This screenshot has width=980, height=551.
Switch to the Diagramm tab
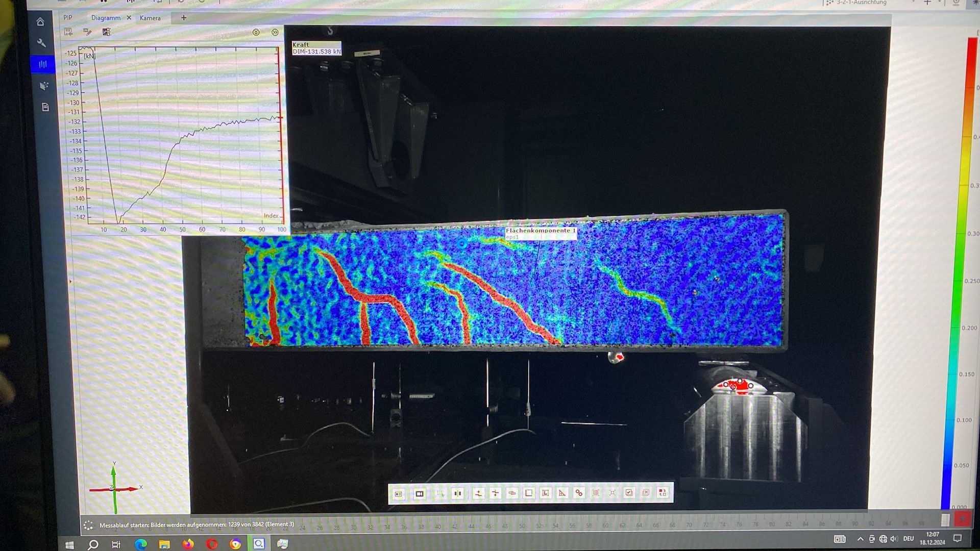coord(106,18)
